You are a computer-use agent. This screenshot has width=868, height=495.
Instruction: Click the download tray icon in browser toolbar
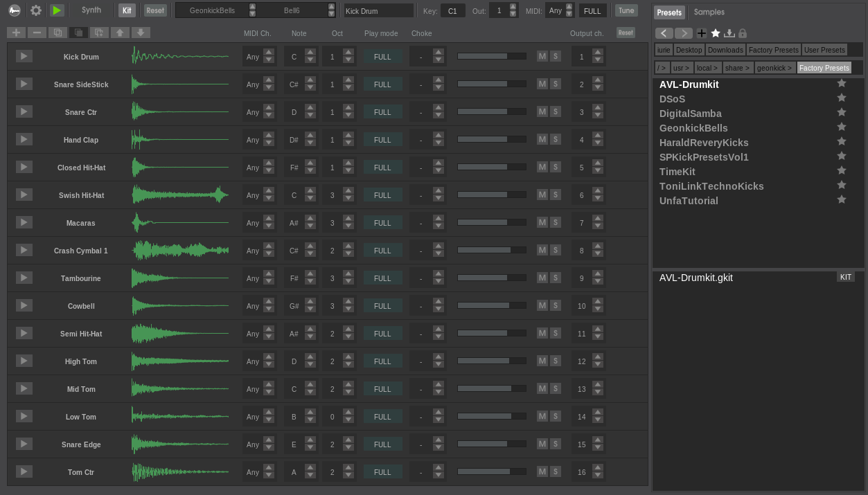click(x=729, y=33)
